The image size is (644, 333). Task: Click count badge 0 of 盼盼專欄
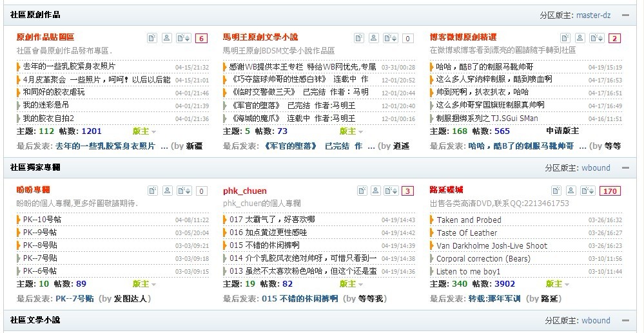[x=201, y=191]
